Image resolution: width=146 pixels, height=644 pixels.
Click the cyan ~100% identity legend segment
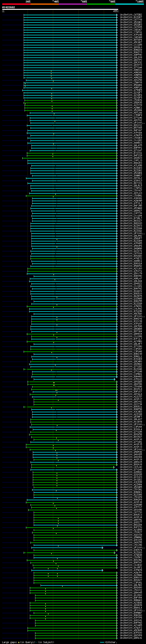(130, 4)
